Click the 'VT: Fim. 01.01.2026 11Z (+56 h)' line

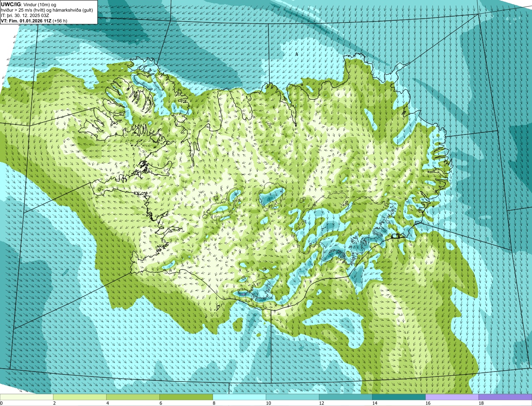tap(34, 20)
